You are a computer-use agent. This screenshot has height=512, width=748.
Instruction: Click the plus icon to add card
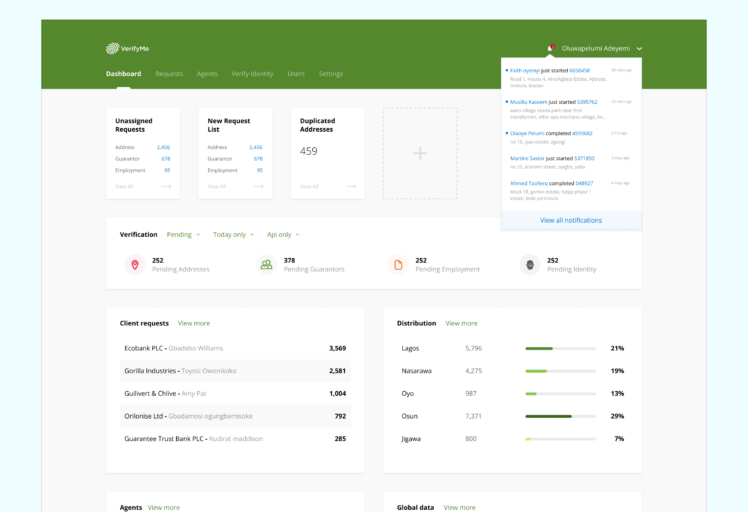420,153
